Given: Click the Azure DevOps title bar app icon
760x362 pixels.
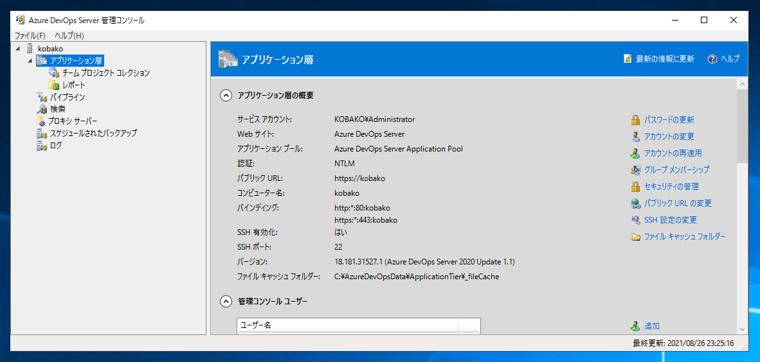Looking at the screenshot, I should 20,20.
